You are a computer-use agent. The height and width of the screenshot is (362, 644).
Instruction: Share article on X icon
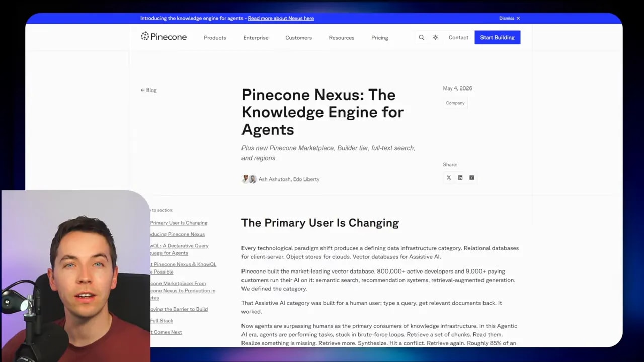point(449,178)
